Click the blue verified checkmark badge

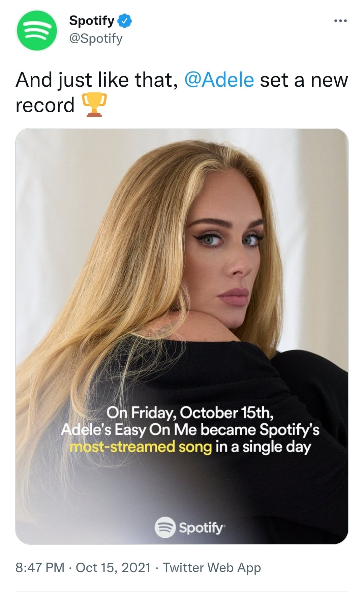[125, 21]
